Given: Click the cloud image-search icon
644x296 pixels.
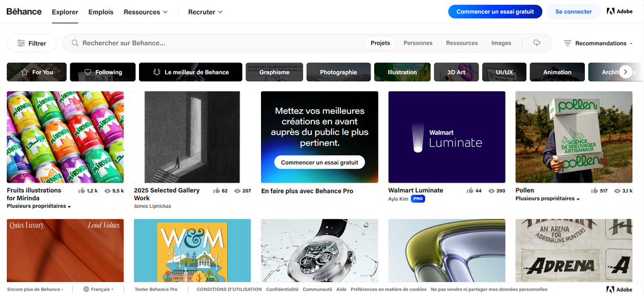Looking at the screenshot, I should (x=537, y=43).
